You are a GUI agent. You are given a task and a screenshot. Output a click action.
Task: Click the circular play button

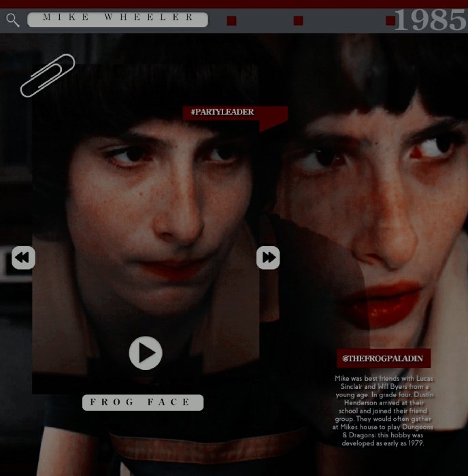coord(146,353)
